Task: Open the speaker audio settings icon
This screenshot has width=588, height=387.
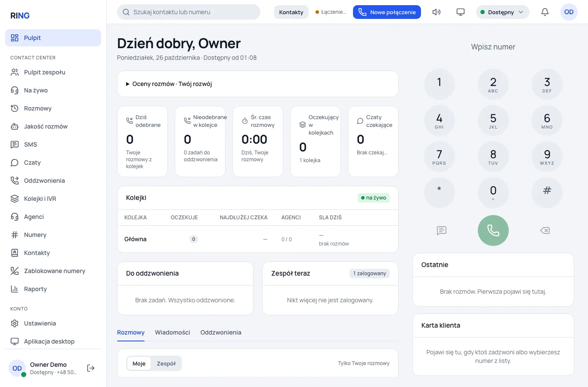Action: [436, 12]
